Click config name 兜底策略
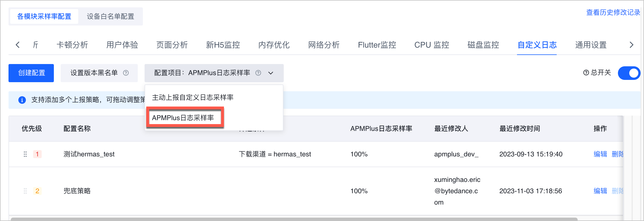 click(77, 191)
